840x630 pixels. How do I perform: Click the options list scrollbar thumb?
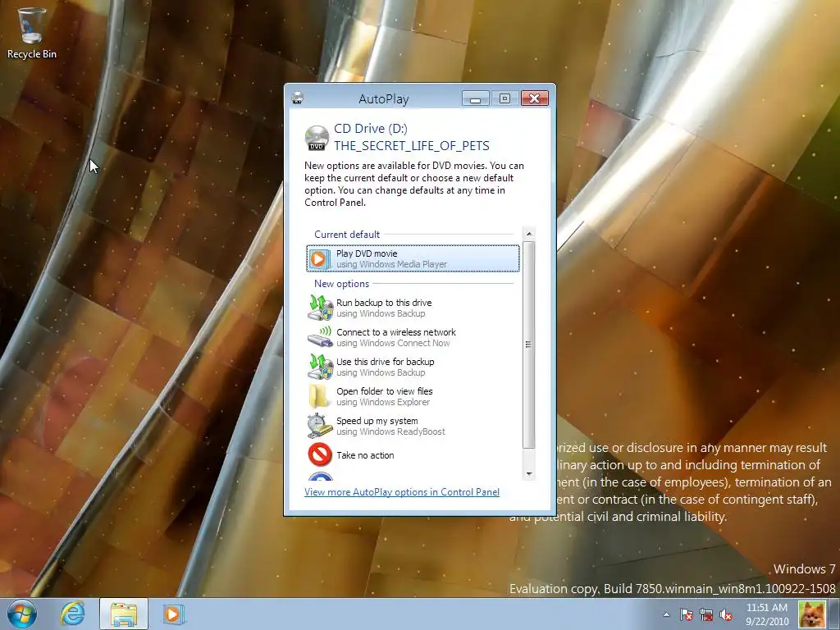(x=529, y=345)
